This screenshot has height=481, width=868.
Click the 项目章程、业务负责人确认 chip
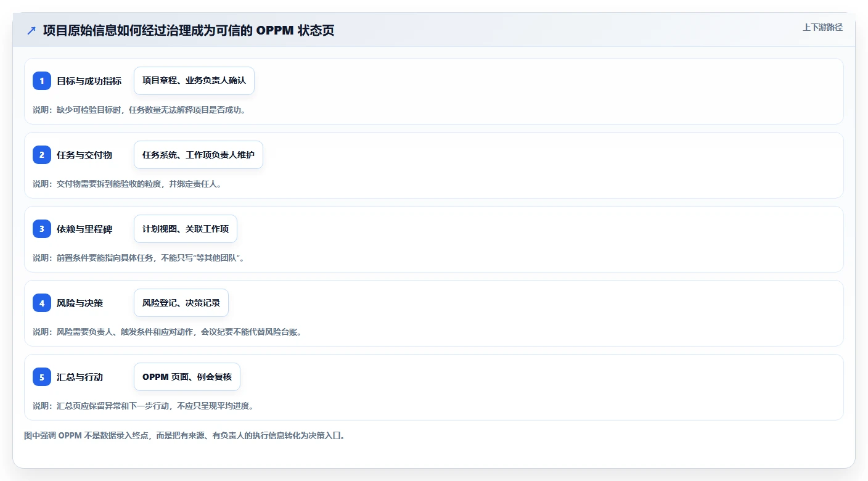click(x=194, y=81)
